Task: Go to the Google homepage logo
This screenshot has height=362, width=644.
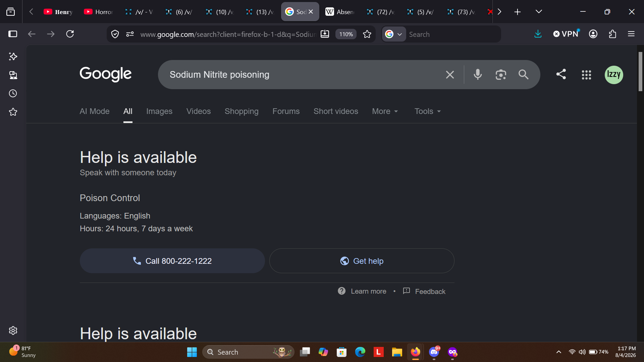Action: [x=106, y=74]
